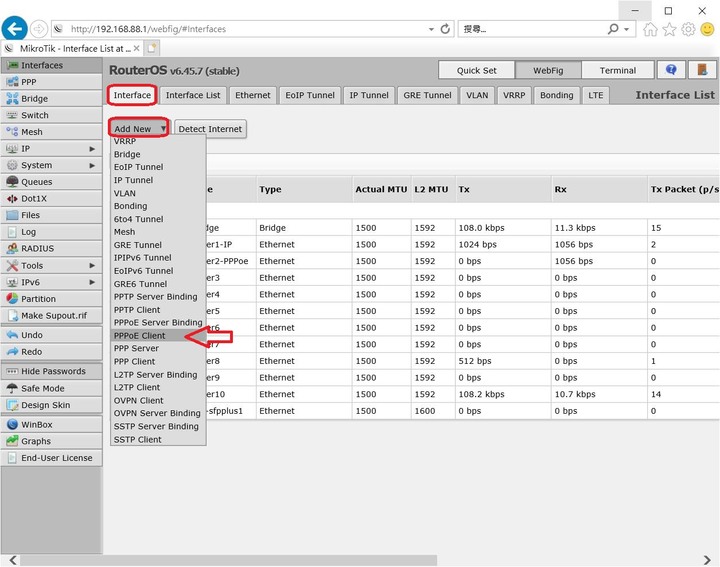Click the logout door icon
Viewport: 720px width, 567px height.
[702, 70]
